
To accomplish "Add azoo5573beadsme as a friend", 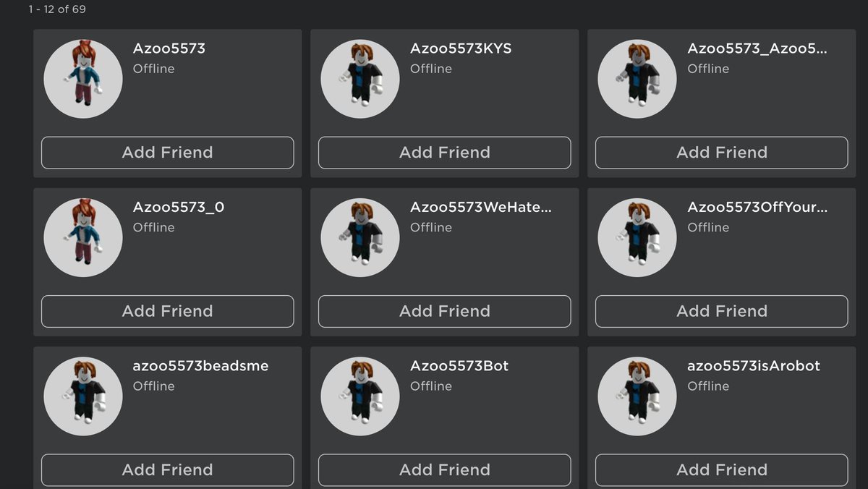I will click(x=168, y=470).
